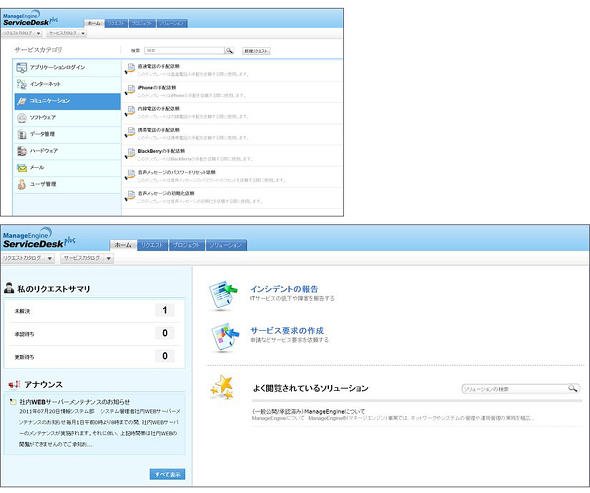The width and height of the screenshot is (590, 493).
Task: Select リクエスト tab in service category screen
Action: click(x=116, y=23)
